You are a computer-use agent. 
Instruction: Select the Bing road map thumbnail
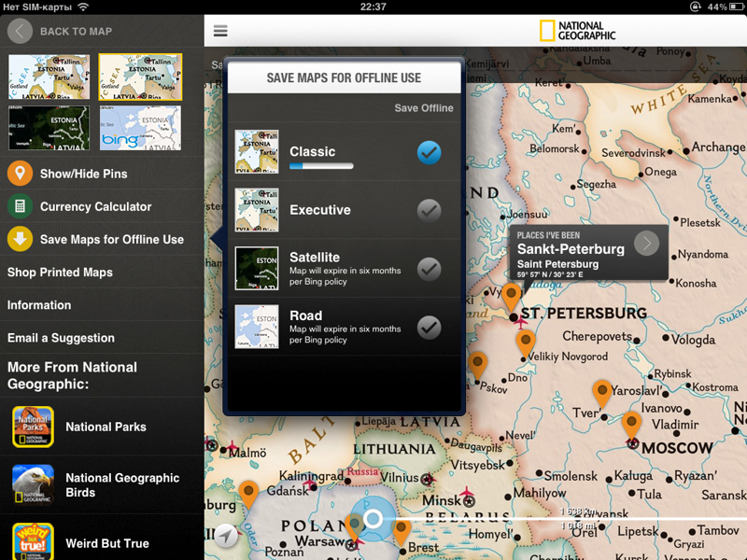click(x=140, y=128)
